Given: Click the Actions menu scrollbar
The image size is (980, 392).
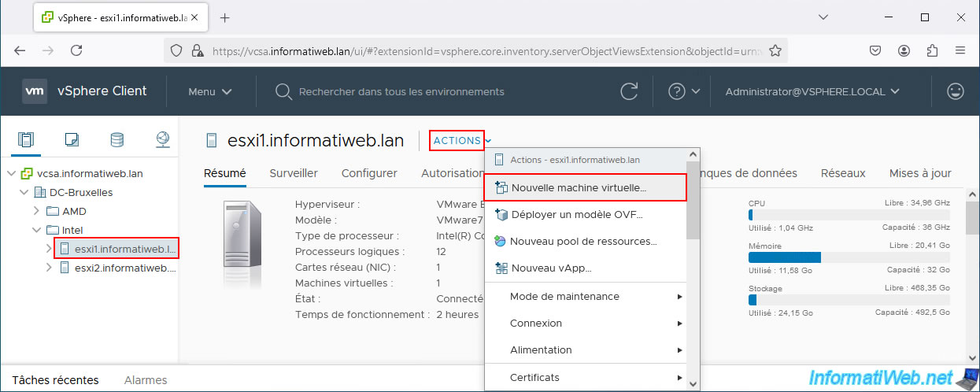Looking at the screenshot, I should tap(693, 200).
